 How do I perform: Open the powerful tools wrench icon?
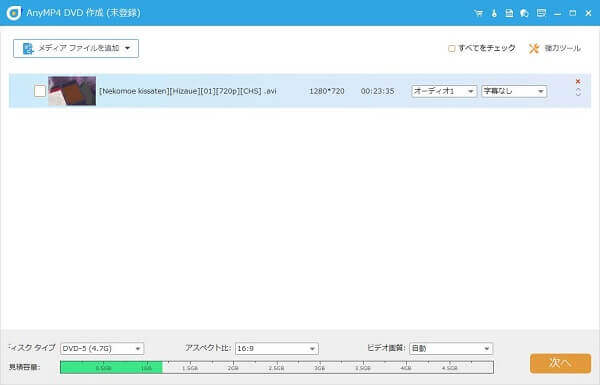(x=534, y=48)
